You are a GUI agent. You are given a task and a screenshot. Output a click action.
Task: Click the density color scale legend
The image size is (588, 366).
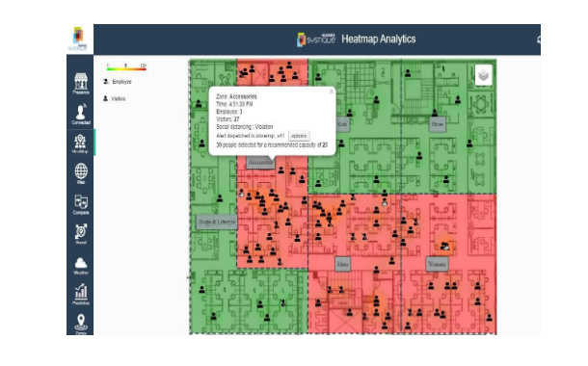coord(126,67)
